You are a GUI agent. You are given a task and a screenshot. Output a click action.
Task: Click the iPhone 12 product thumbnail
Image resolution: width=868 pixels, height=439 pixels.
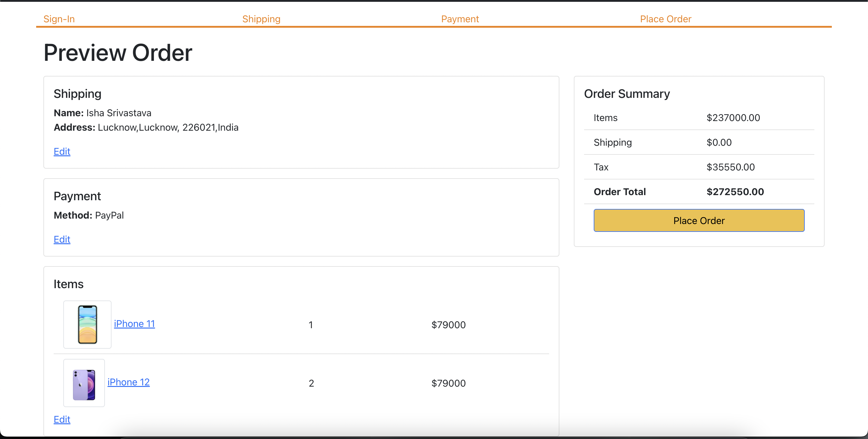(84, 382)
